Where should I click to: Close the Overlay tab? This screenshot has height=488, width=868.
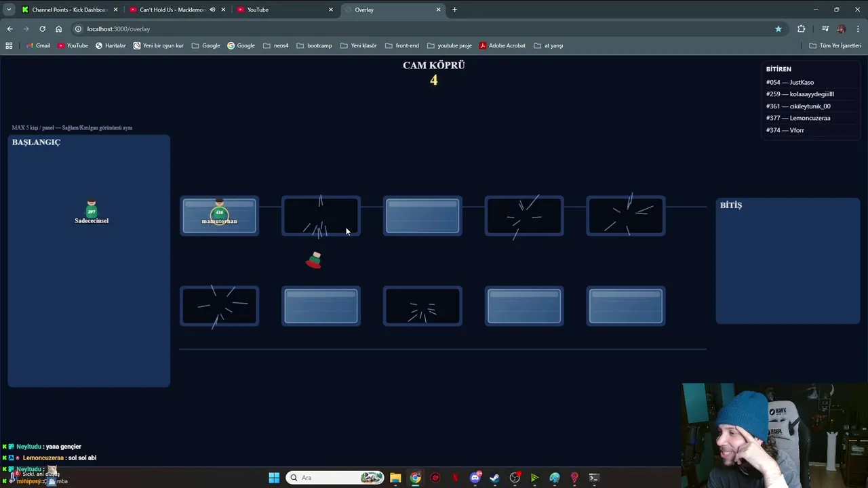[x=438, y=9]
